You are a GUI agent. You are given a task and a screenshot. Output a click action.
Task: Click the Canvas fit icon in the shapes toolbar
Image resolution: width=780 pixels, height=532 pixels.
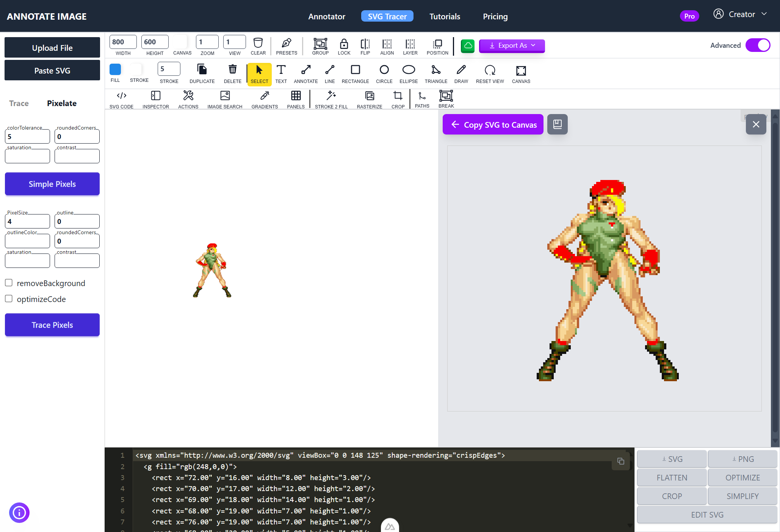click(521, 70)
